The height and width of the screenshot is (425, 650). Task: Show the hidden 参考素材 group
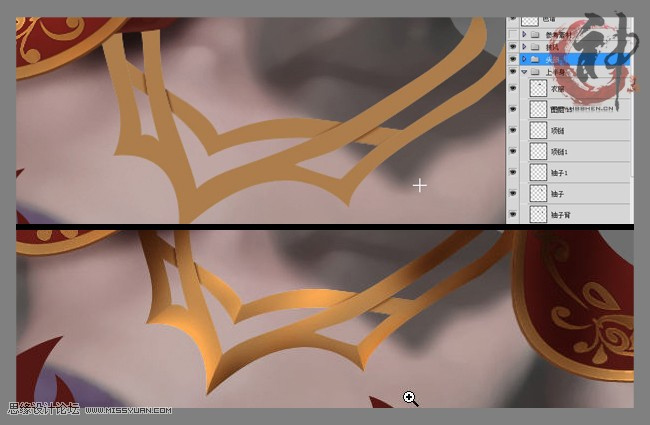point(513,34)
